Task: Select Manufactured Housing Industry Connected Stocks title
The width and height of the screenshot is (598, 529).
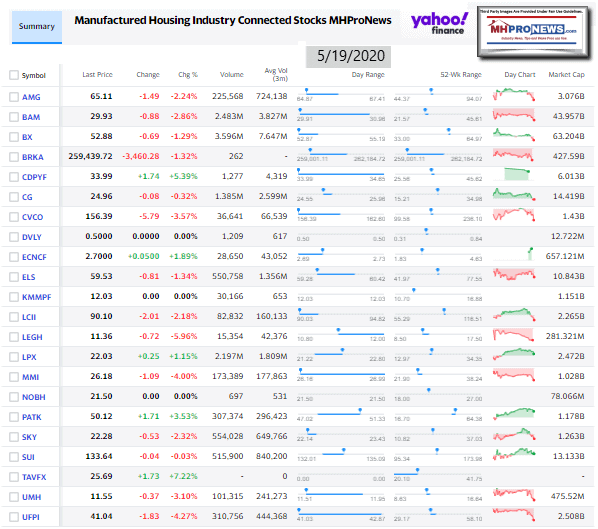Action: click(x=233, y=20)
